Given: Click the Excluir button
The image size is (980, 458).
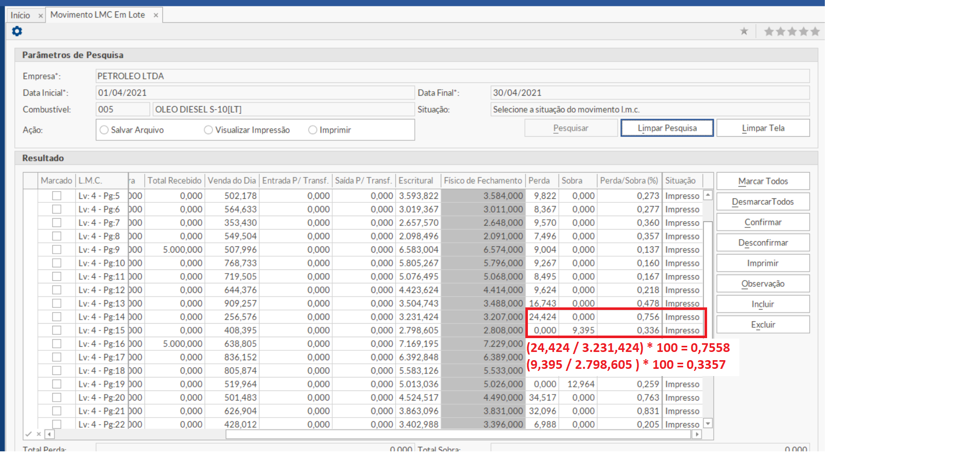Looking at the screenshot, I should [763, 325].
